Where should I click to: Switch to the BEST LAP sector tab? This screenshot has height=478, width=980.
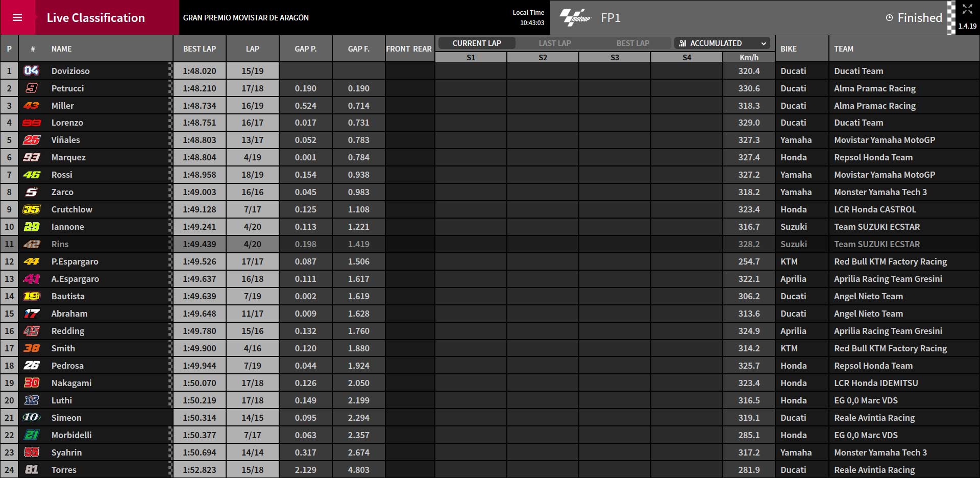click(x=633, y=43)
